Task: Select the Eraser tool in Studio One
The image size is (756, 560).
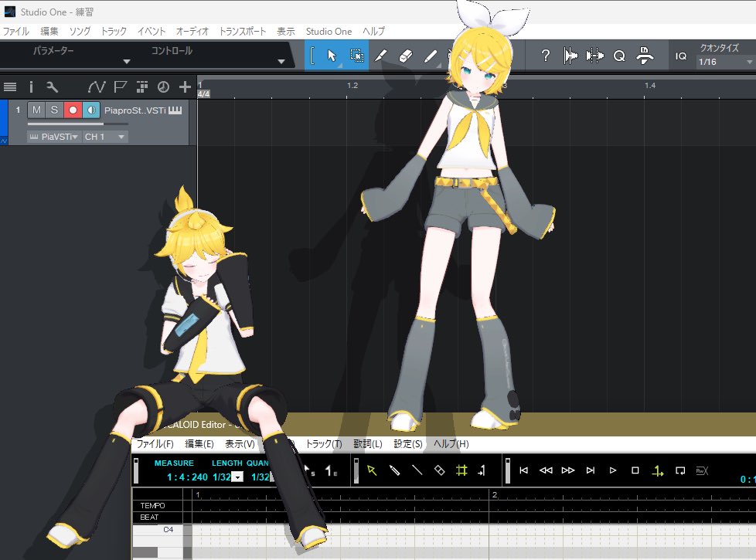Action: (x=406, y=56)
